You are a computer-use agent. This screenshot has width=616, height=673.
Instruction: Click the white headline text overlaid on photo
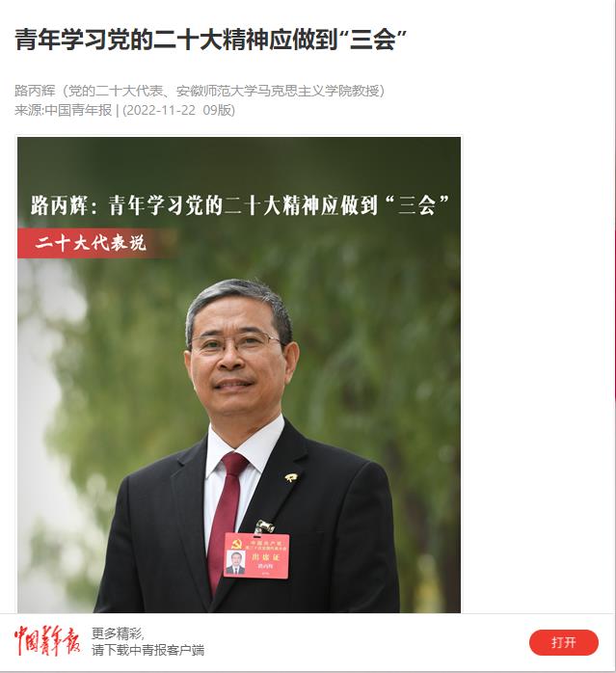(239, 205)
